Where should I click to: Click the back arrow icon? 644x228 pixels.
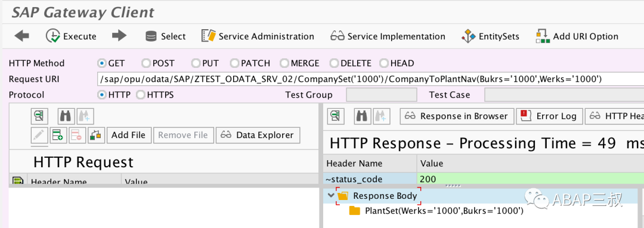22,36
